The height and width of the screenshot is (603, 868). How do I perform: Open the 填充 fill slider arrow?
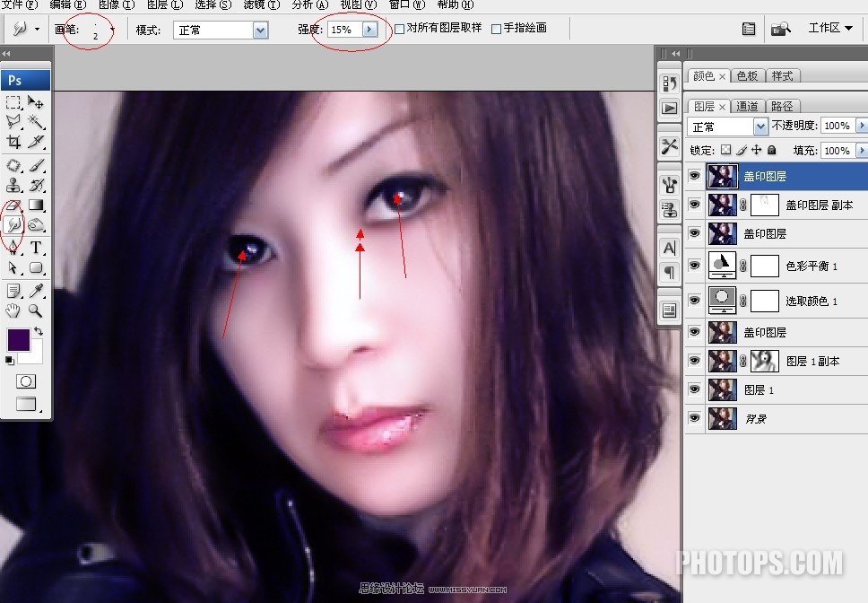coord(862,150)
